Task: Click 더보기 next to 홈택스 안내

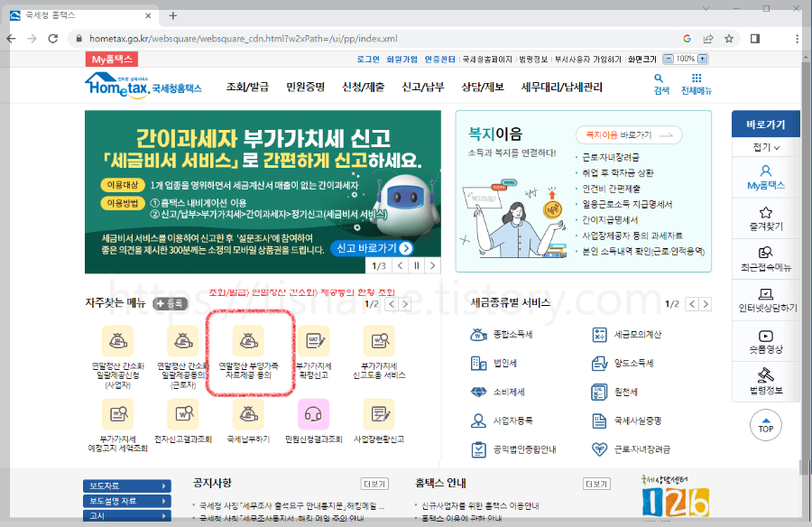Action: (596, 484)
